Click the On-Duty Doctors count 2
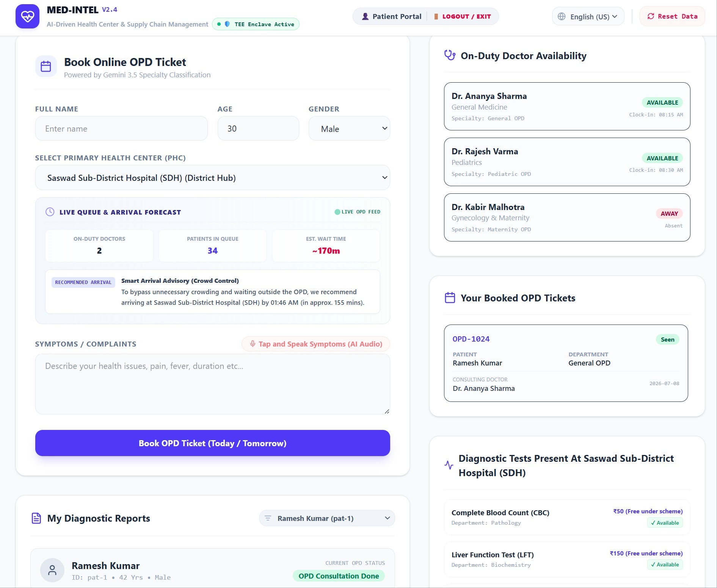This screenshot has height=588, width=717. click(x=99, y=251)
